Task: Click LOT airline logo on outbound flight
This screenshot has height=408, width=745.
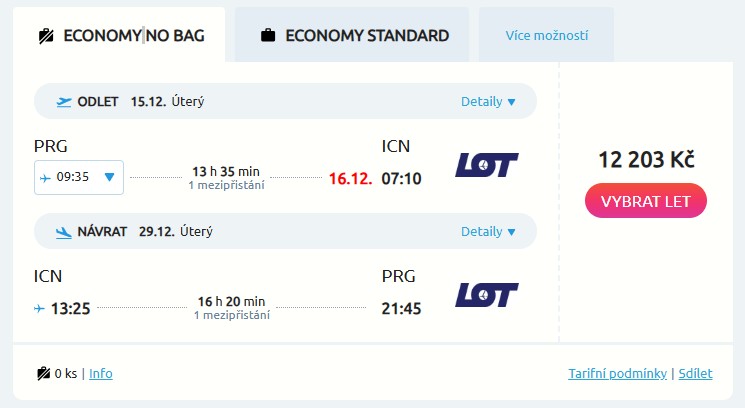Action: 487,164
